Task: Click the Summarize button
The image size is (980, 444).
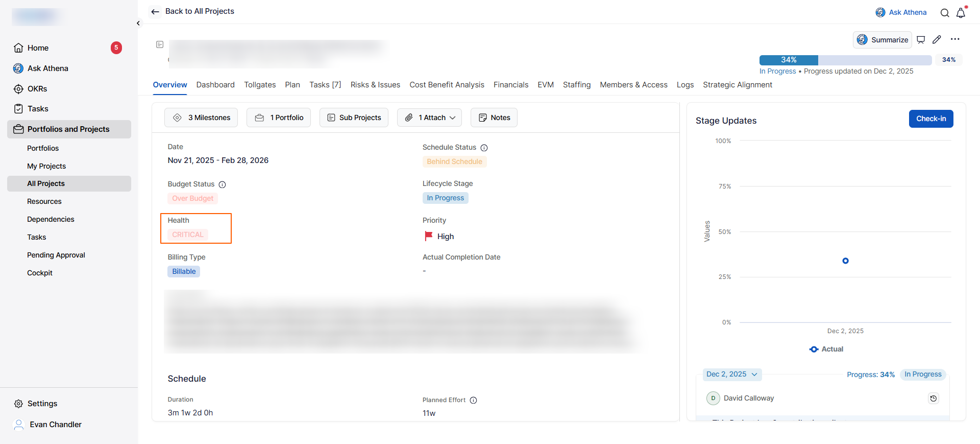Action: coord(882,40)
